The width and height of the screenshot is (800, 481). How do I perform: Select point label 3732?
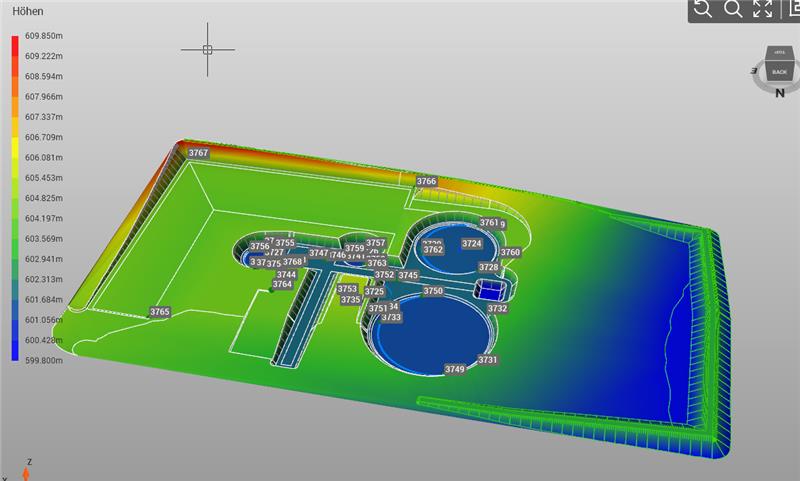click(x=497, y=308)
